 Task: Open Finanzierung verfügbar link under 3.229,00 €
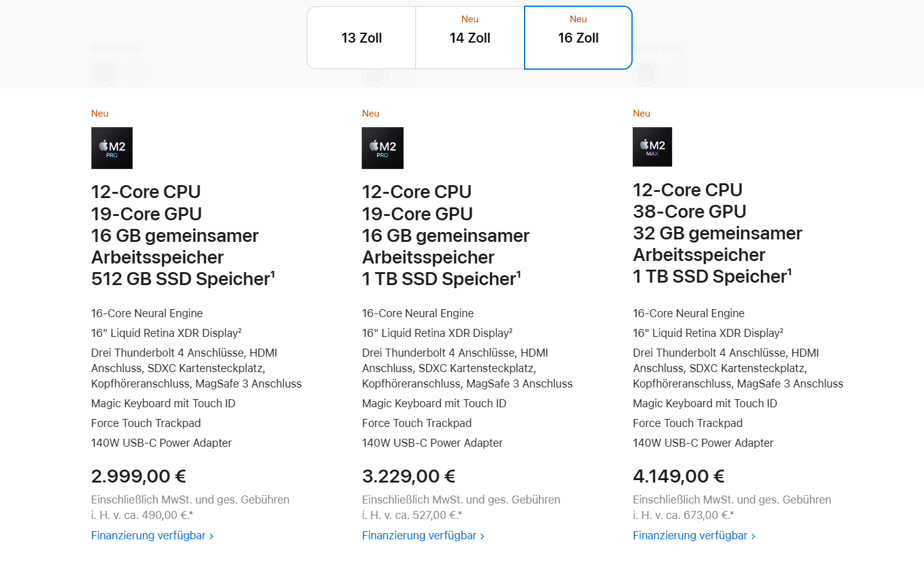point(423,536)
